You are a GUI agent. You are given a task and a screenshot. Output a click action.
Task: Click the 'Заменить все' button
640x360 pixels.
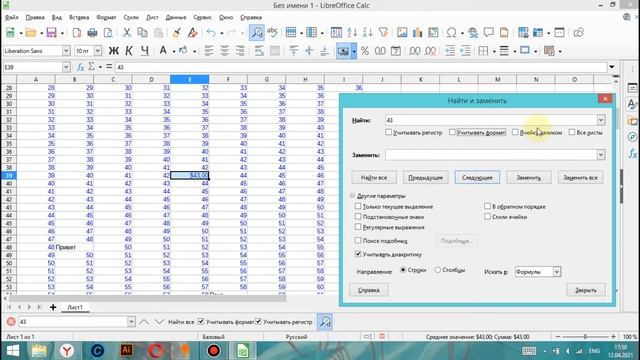pyautogui.click(x=580, y=177)
